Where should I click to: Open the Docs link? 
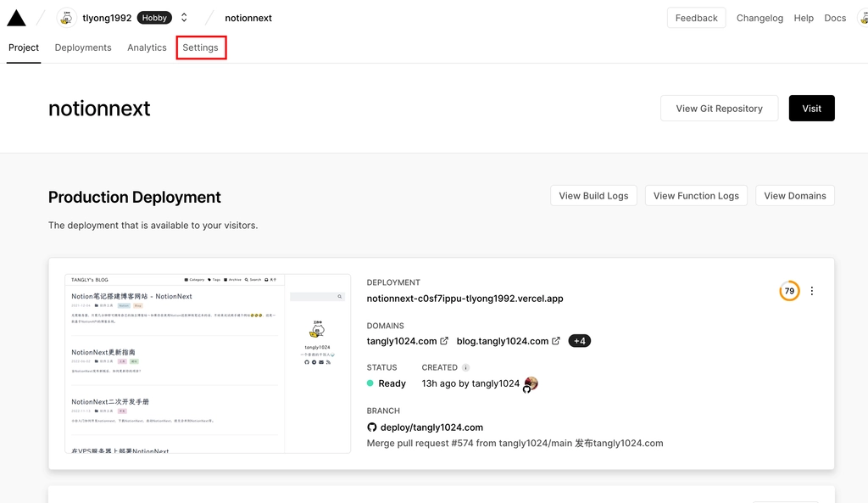click(x=835, y=18)
